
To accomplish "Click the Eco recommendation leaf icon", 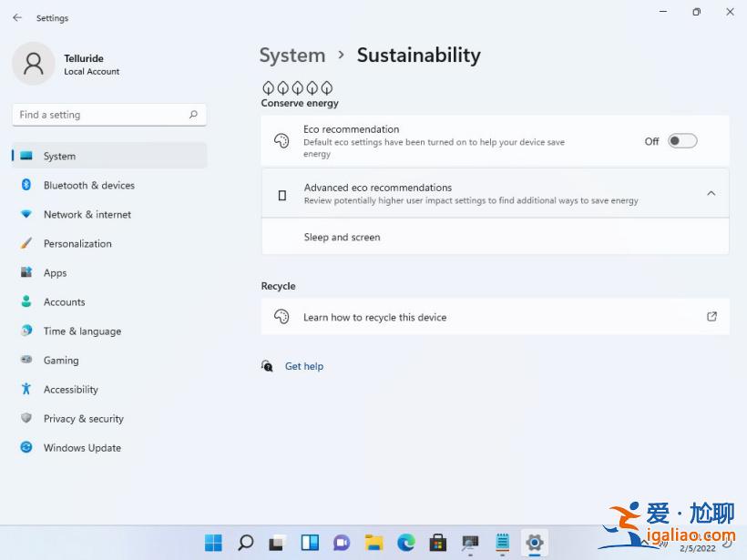I will click(281, 141).
